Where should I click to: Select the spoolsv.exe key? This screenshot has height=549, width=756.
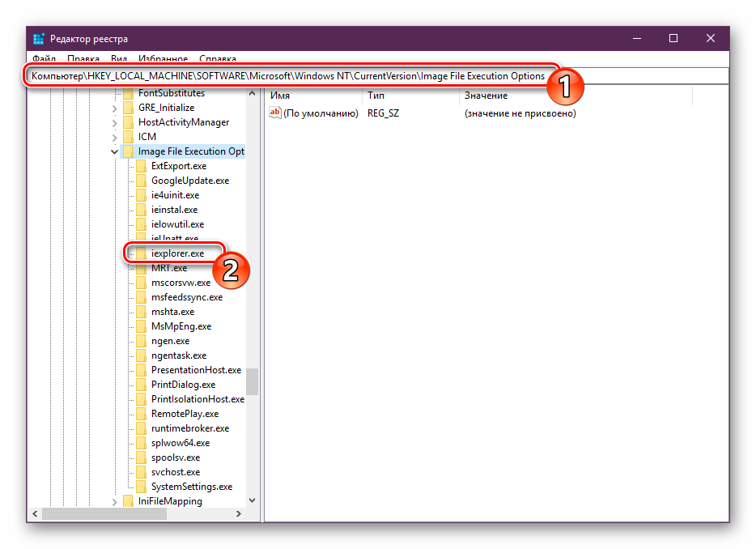[176, 457]
